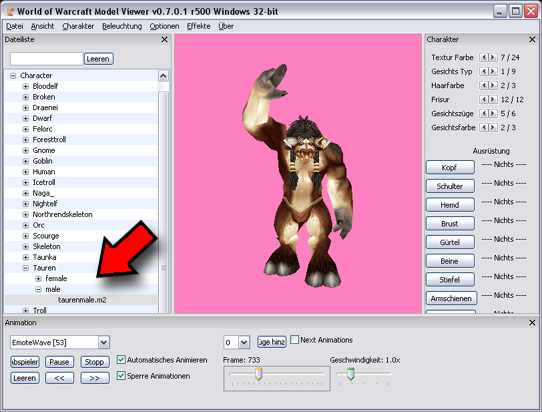Close the Charakter panel

[532, 39]
